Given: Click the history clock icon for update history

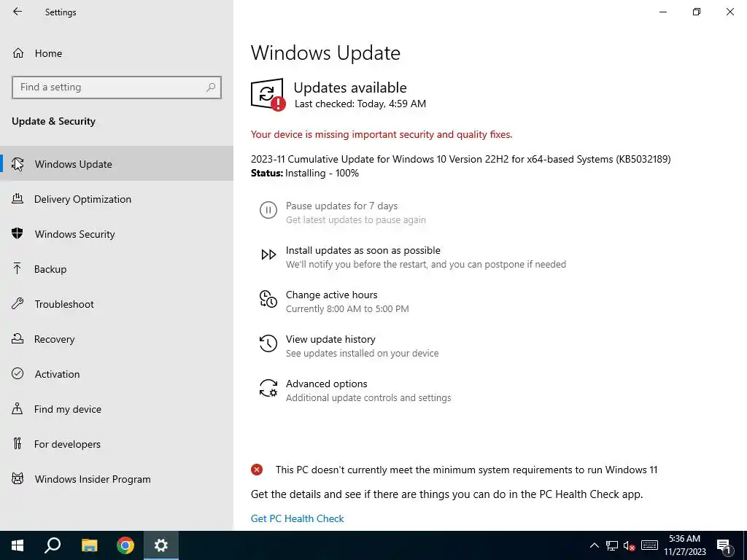Looking at the screenshot, I should [268, 343].
